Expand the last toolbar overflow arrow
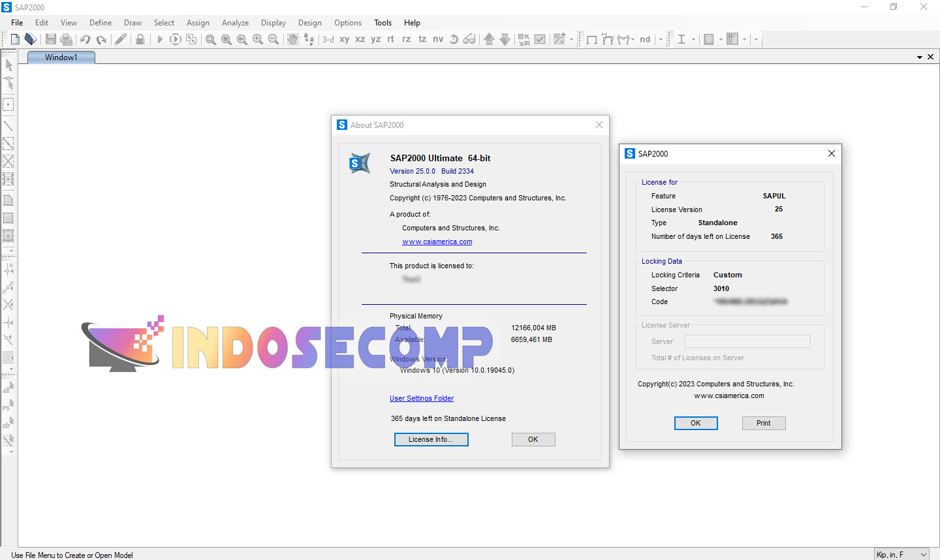 click(756, 39)
